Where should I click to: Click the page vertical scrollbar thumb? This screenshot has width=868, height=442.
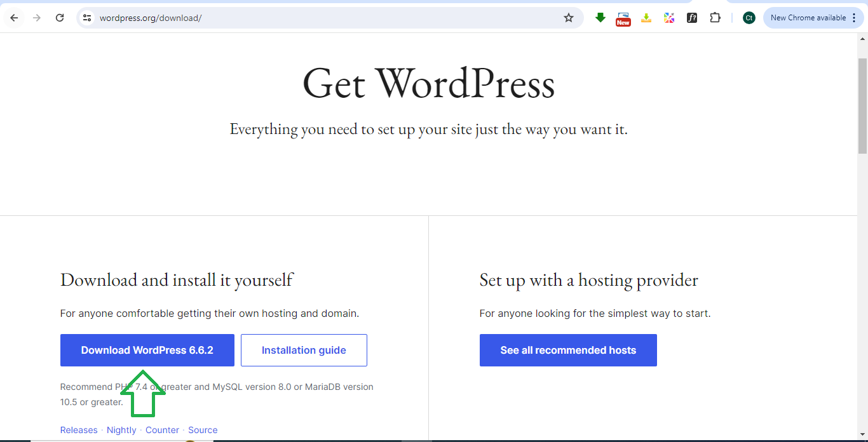click(x=862, y=105)
